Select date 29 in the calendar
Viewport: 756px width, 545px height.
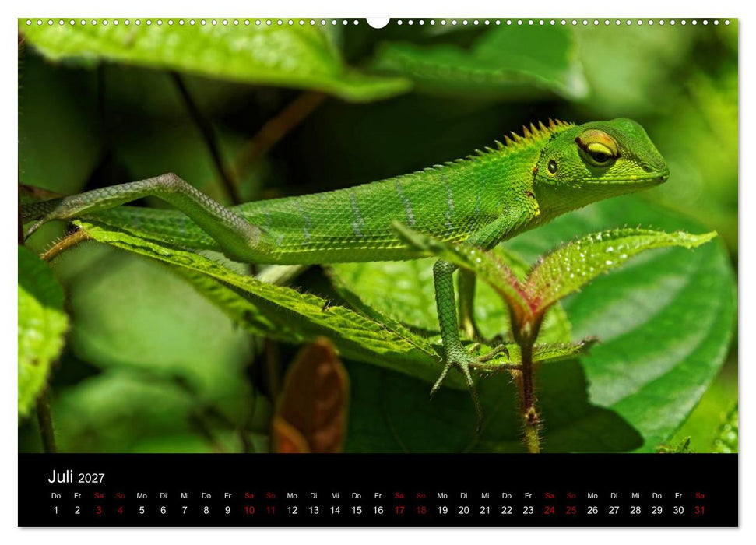[656, 510]
